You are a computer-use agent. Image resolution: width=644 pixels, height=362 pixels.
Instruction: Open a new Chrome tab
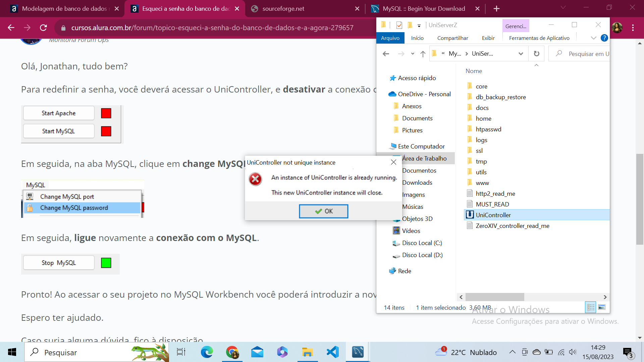click(x=496, y=9)
